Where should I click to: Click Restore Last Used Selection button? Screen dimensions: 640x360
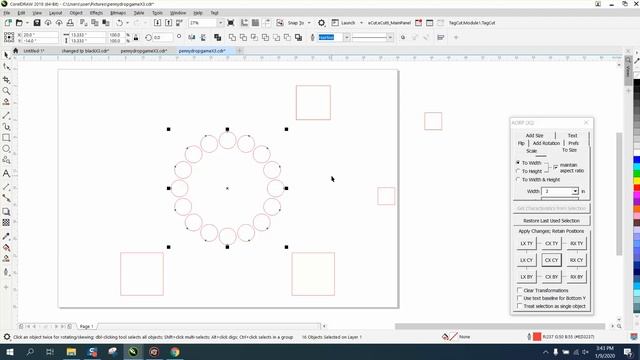[551, 220]
